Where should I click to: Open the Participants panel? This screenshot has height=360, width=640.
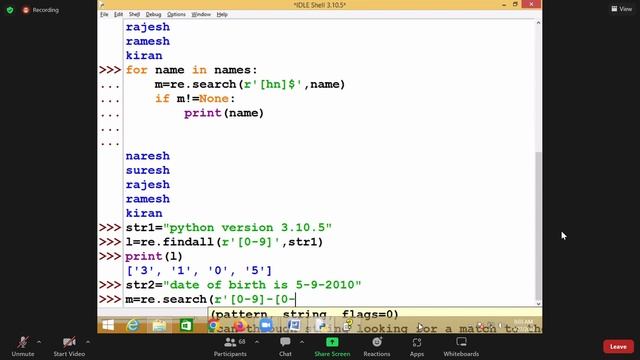click(230, 347)
